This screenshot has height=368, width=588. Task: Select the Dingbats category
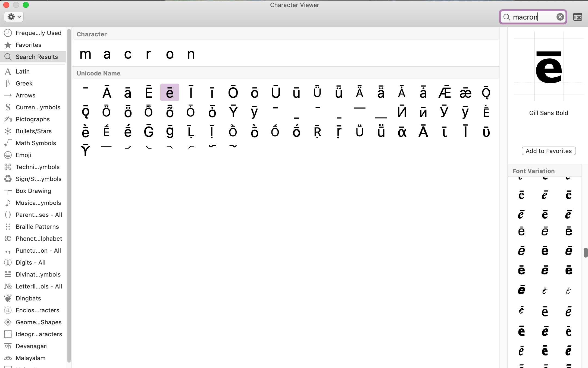coord(28,298)
